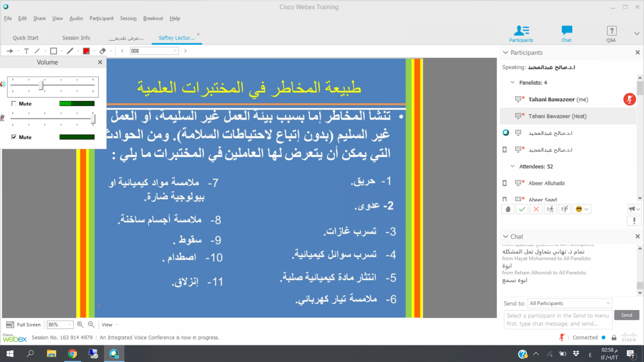This screenshot has width=644, height=362.
Task: Zoom in on the slide
Action: [x=80, y=325]
